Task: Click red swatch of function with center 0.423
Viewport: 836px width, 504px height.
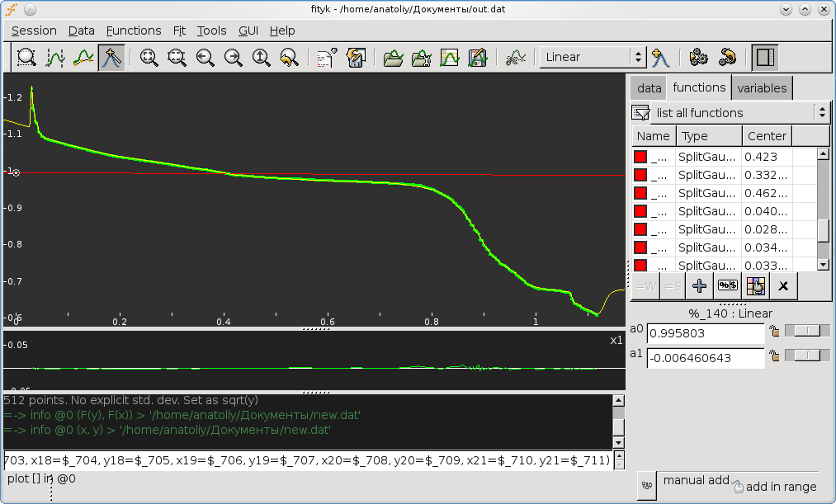Action: point(640,157)
